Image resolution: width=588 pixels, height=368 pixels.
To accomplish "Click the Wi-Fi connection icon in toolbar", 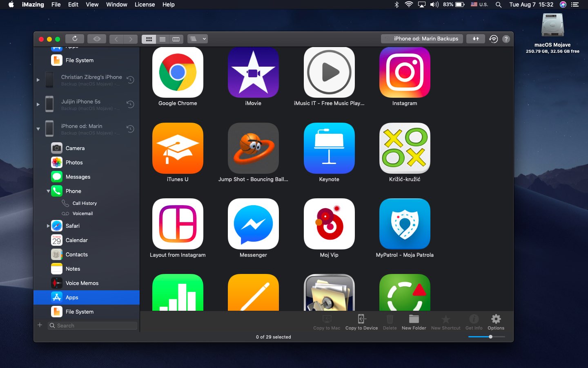I will (493, 39).
